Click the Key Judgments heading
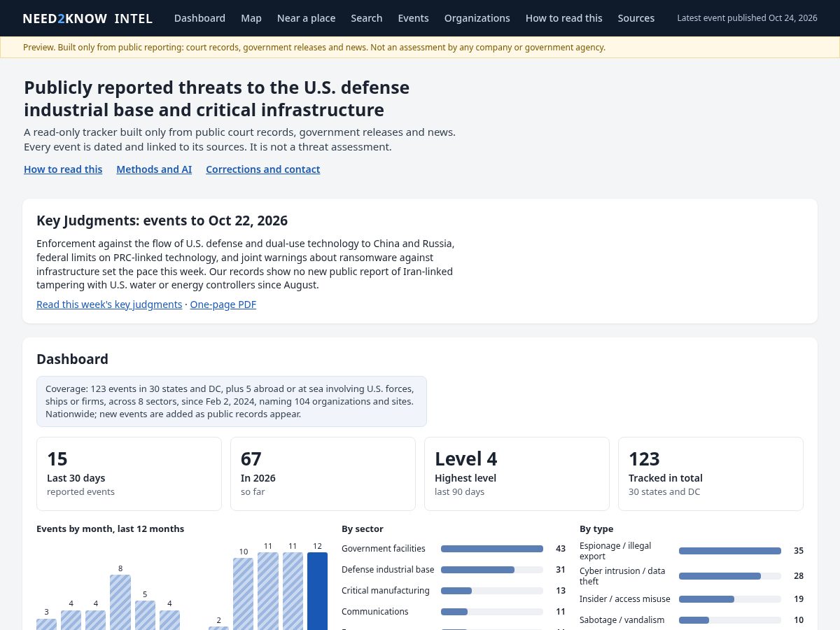Screen dimensions: 840x630 pos(162,220)
